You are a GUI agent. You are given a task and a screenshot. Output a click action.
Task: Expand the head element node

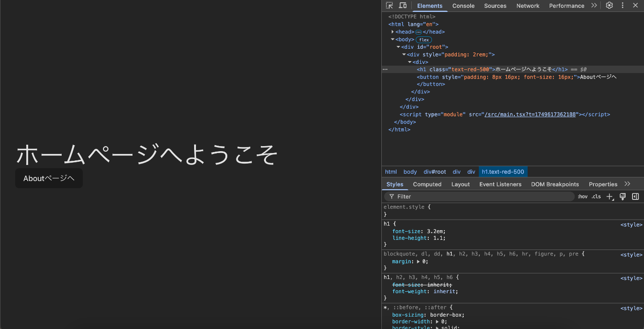click(x=392, y=32)
